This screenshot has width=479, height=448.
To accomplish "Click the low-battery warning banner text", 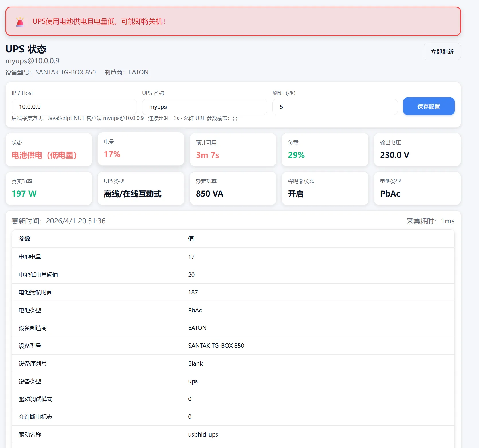I will pyautogui.click(x=99, y=21).
